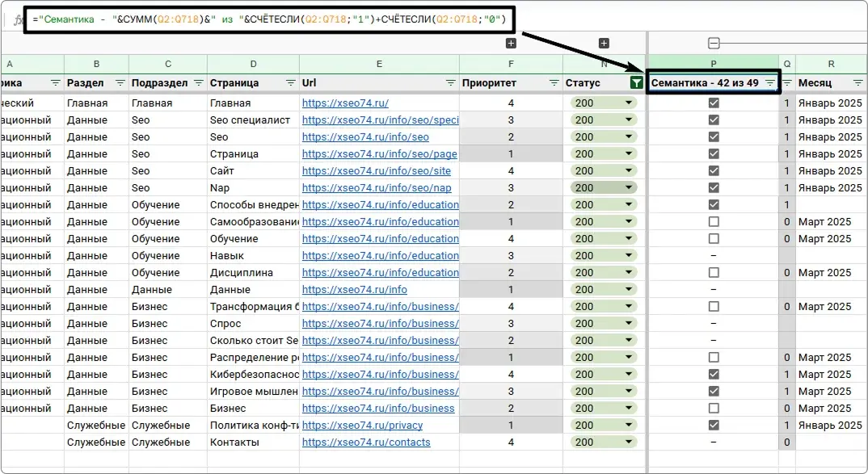Expand the column group plus above column N
The width and height of the screenshot is (868, 474).
click(x=604, y=43)
